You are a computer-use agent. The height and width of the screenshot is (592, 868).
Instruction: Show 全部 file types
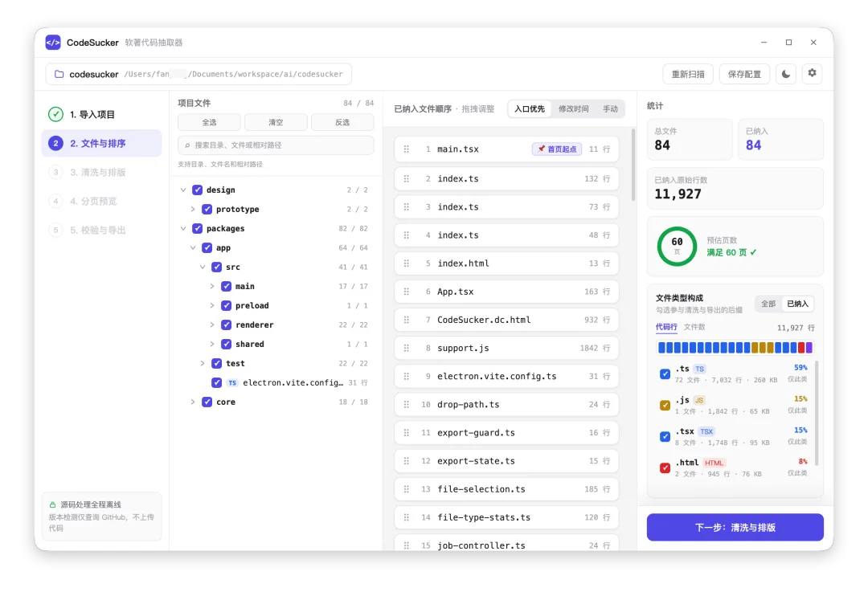(x=768, y=304)
